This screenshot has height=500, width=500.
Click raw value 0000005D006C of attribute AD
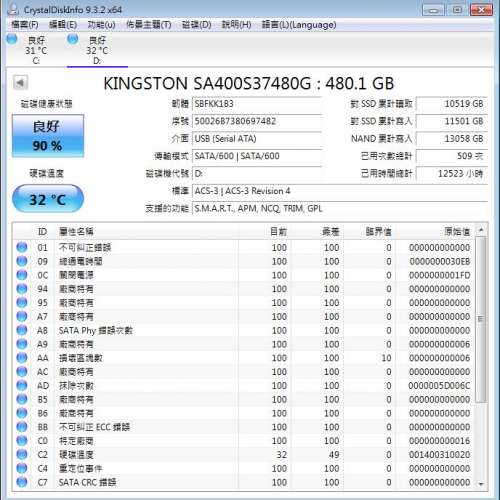click(x=439, y=386)
